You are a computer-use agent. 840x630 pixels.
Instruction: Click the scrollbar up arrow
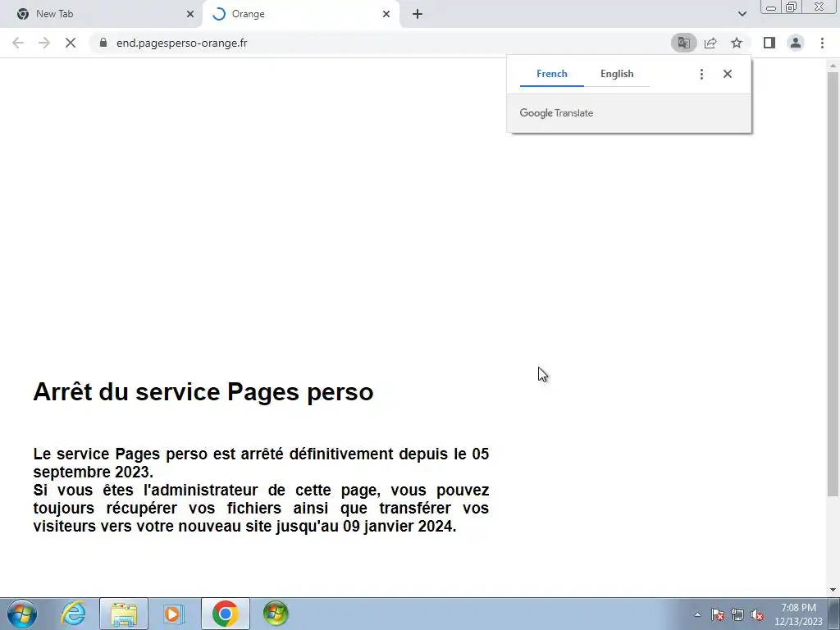[x=833, y=66]
